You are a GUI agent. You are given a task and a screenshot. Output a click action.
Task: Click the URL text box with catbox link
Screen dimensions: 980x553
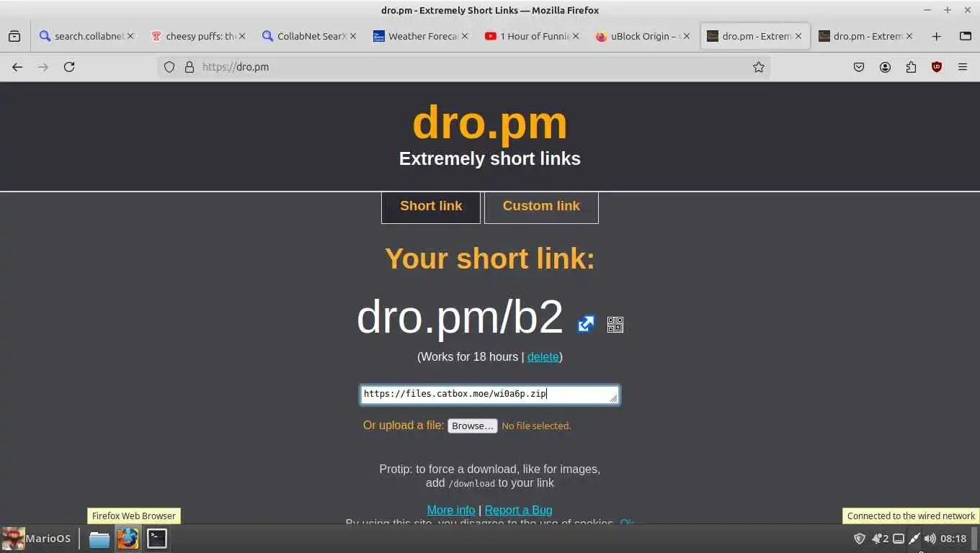(x=489, y=395)
